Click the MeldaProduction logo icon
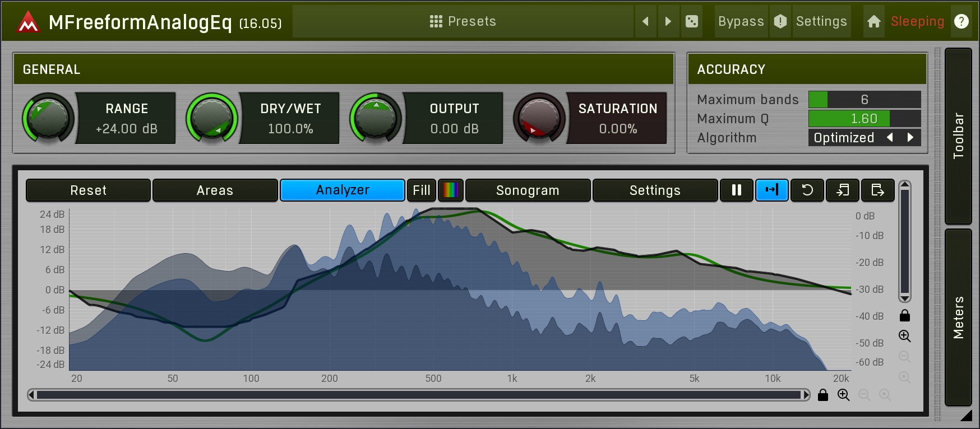 point(28,22)
